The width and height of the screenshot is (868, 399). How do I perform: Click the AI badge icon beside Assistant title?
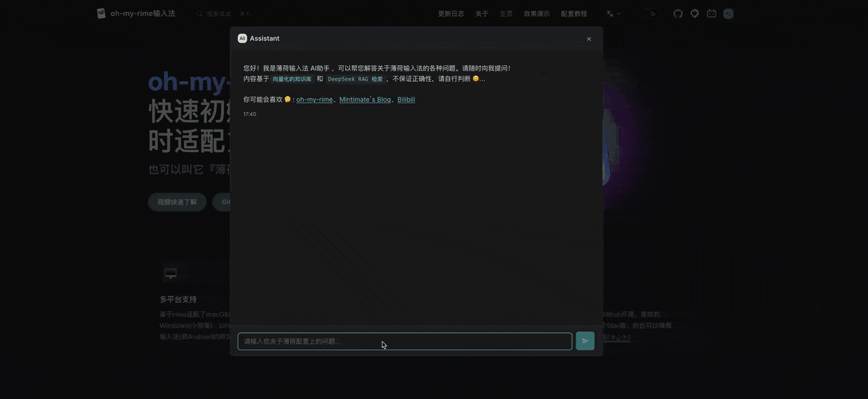pos(242,38)
